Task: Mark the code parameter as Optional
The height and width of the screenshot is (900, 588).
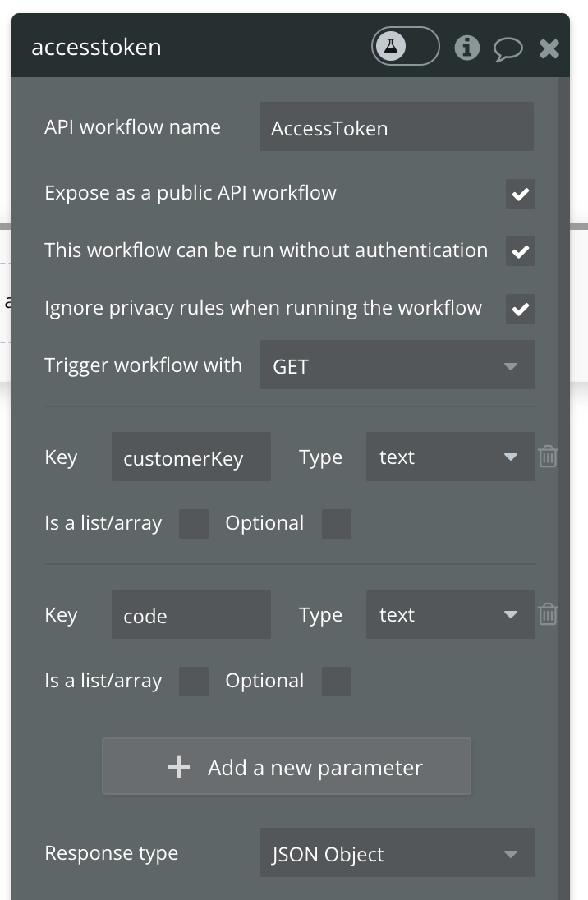Action: (337, 682)
